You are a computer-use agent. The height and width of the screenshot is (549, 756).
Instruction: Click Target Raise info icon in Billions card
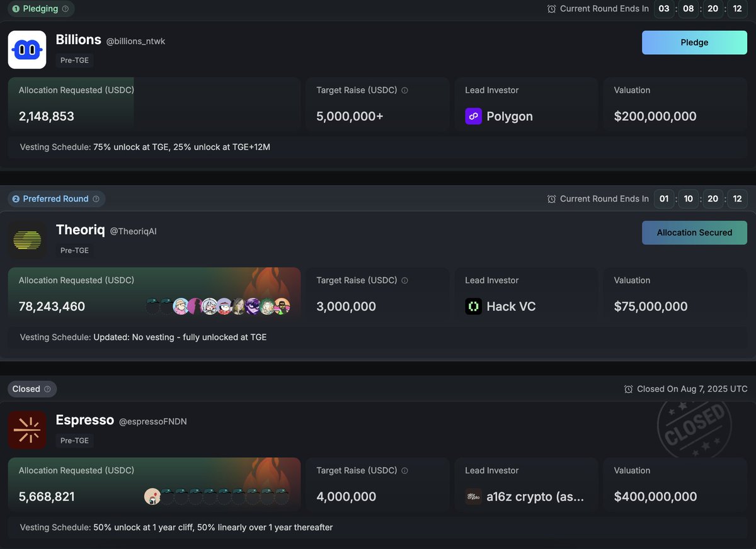pyautogui.click(x=404, y=90)
